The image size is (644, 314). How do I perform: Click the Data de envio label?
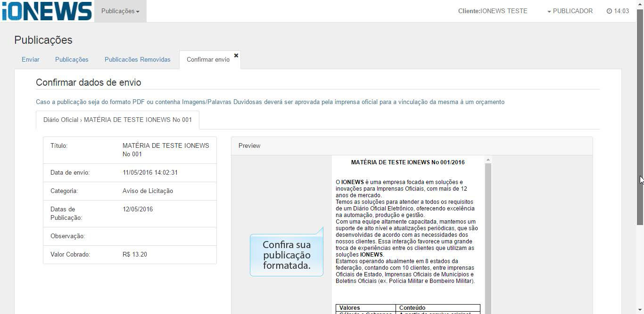(x=70, y=172)
